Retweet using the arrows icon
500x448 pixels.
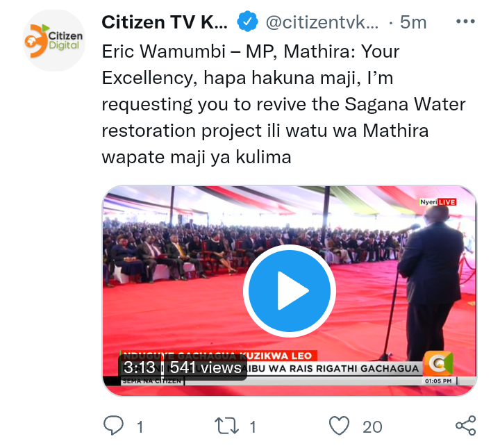[226, 426]
